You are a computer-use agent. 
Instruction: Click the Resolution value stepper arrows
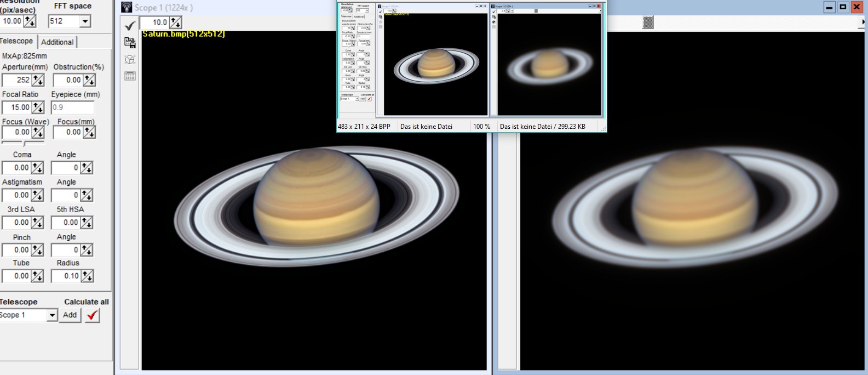pyautogui.click(x=30, y=21)
